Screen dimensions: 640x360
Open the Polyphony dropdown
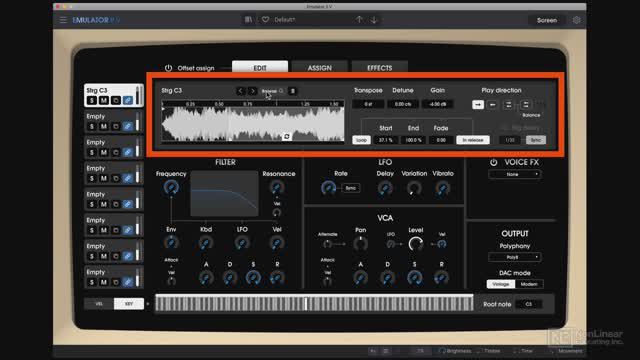[515, 257]
